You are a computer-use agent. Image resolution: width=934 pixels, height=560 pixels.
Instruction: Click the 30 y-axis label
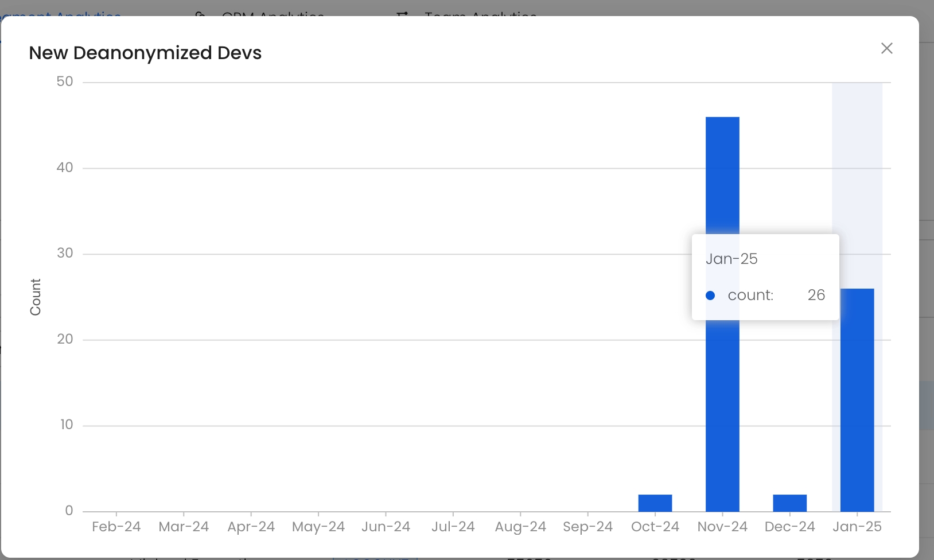pos(65,253)
